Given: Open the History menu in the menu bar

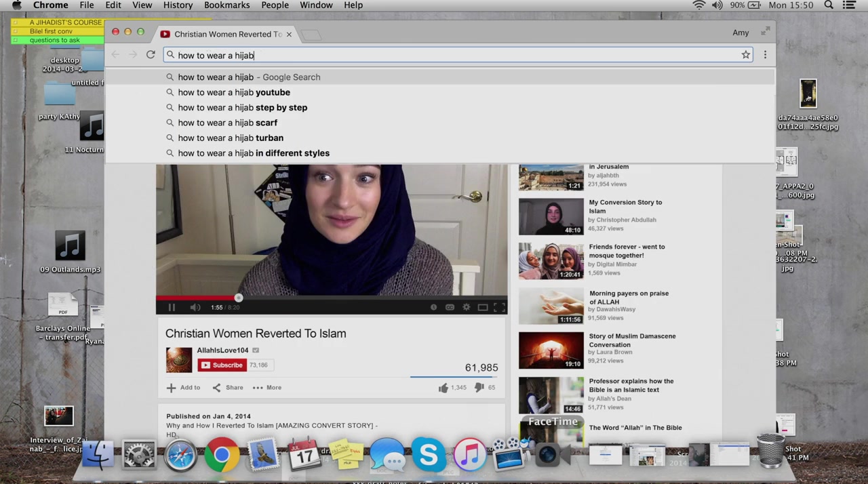Looking at the screenshot, I should [x=178, y=5].
